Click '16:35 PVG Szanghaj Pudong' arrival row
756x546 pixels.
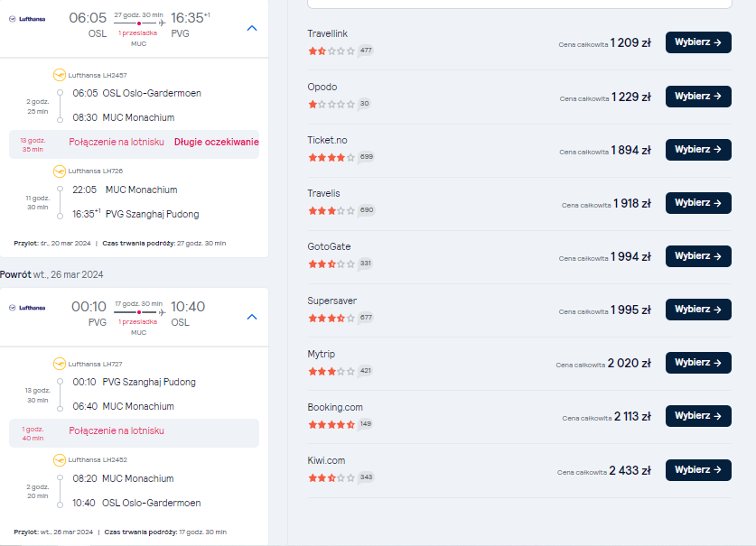[x=135, y=214]
